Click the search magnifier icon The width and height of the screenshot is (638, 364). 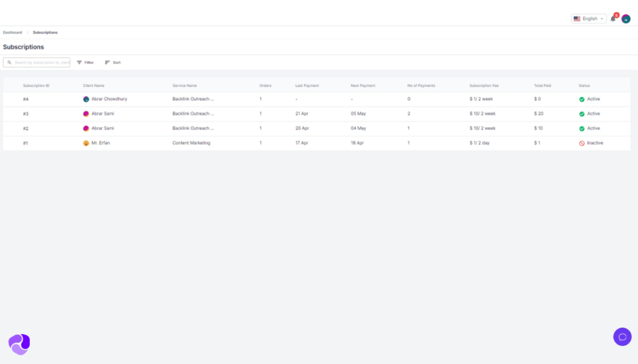tap(9, 63)
